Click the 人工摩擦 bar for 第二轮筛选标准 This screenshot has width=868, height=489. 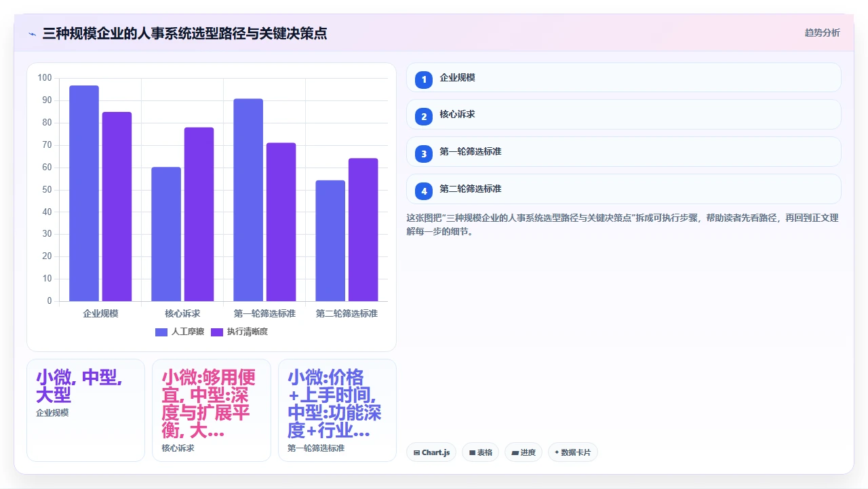[x=330, y=241]
